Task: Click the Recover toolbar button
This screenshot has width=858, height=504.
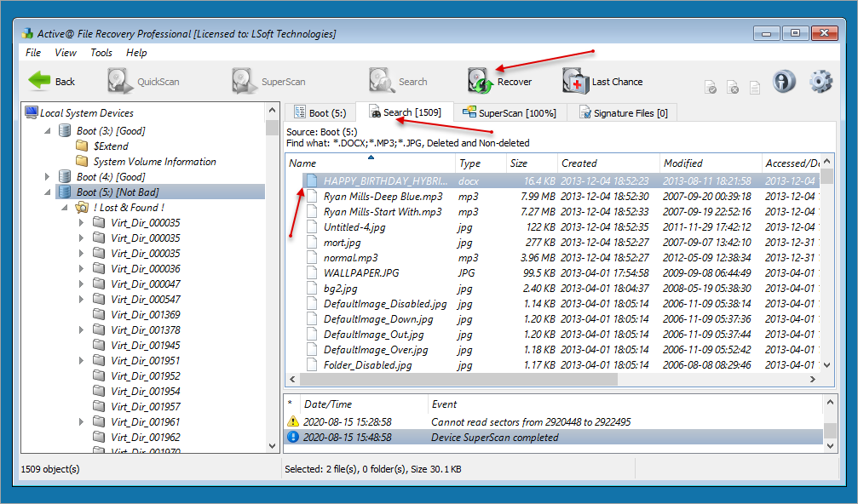Action: [499, 82]
